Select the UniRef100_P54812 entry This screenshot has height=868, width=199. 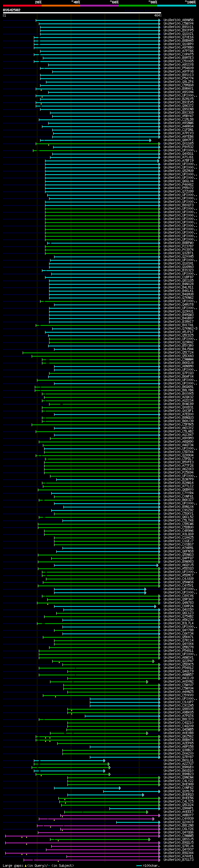pos(178,668)
